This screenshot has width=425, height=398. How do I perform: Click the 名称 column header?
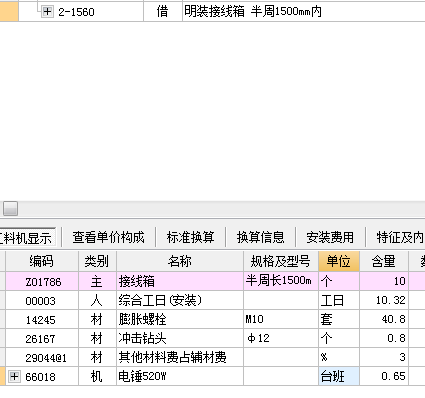click(180, 261)
